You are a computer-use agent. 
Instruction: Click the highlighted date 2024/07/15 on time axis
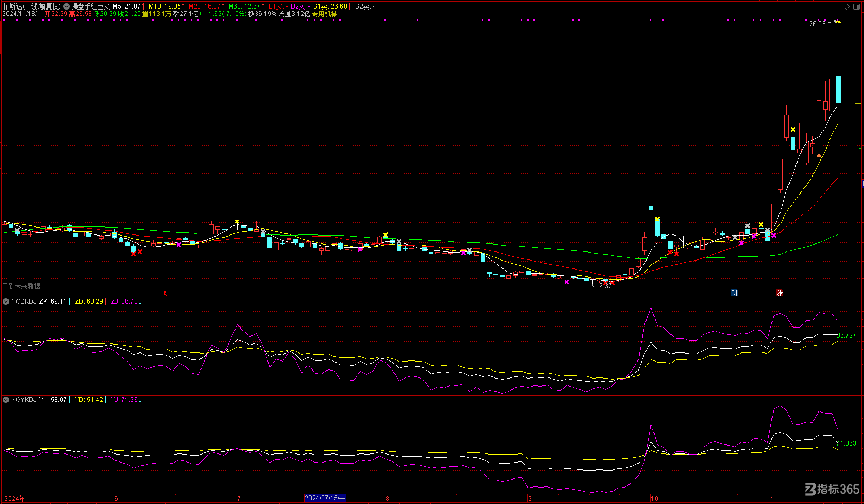[x=325, y=499]
